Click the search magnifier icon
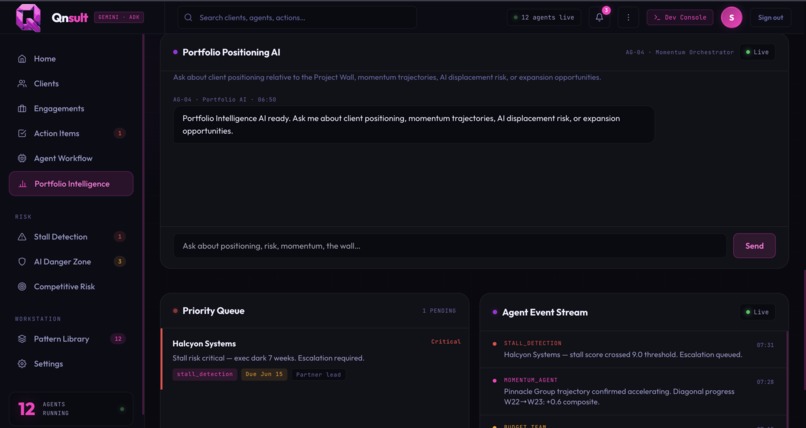The image size is (806, 428). coord(188,17)
